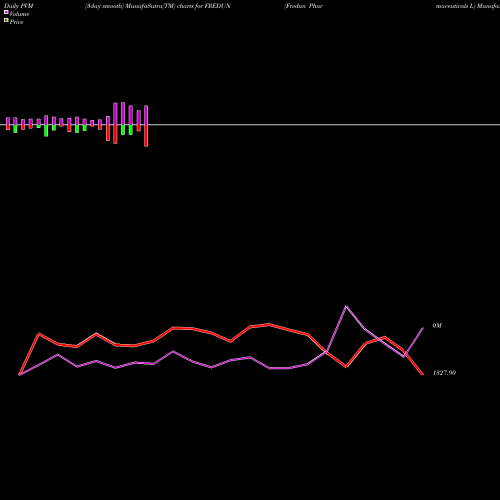Click the Price legend color swatch
Screen dimensions: 500x500
coord(6,20)
